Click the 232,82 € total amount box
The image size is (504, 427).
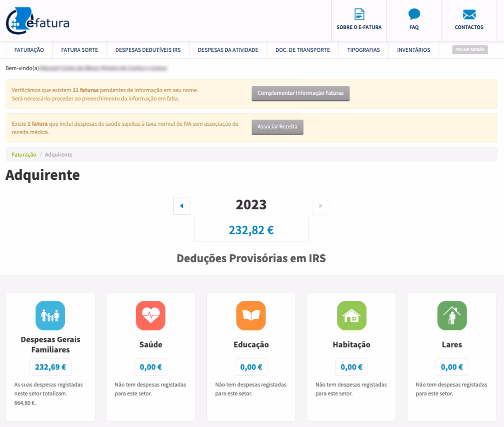[251, 229]
